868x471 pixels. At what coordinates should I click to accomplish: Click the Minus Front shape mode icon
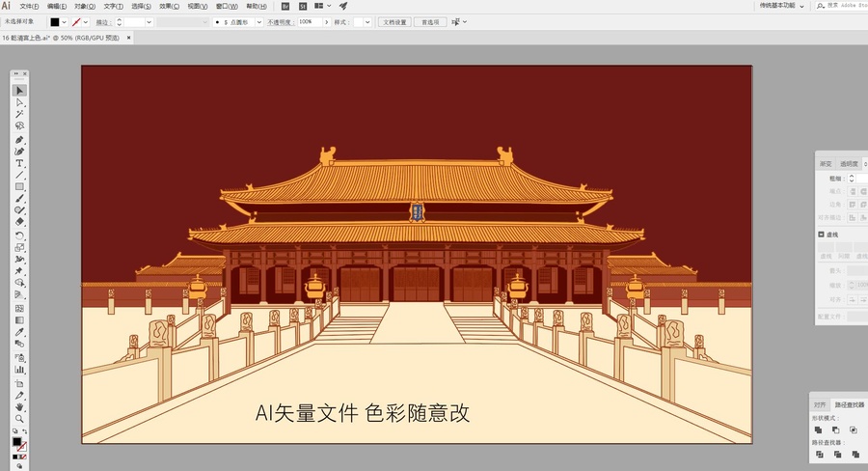point(836,429)
